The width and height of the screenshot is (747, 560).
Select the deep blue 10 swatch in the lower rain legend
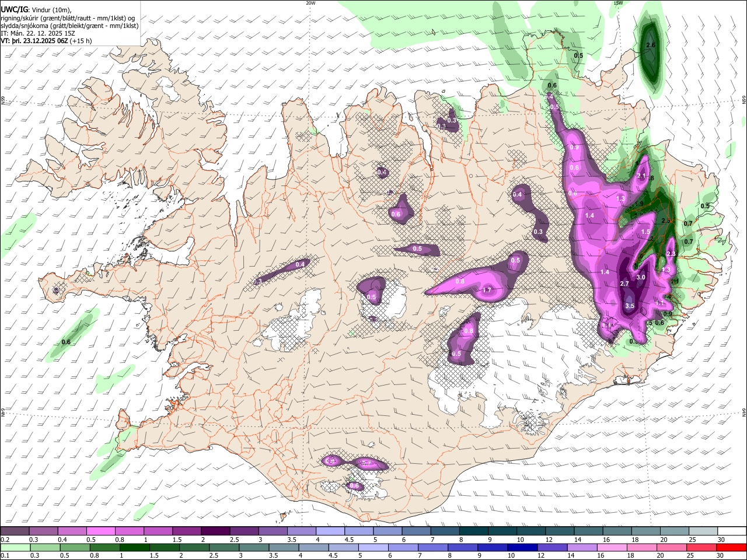click(521, 547)
